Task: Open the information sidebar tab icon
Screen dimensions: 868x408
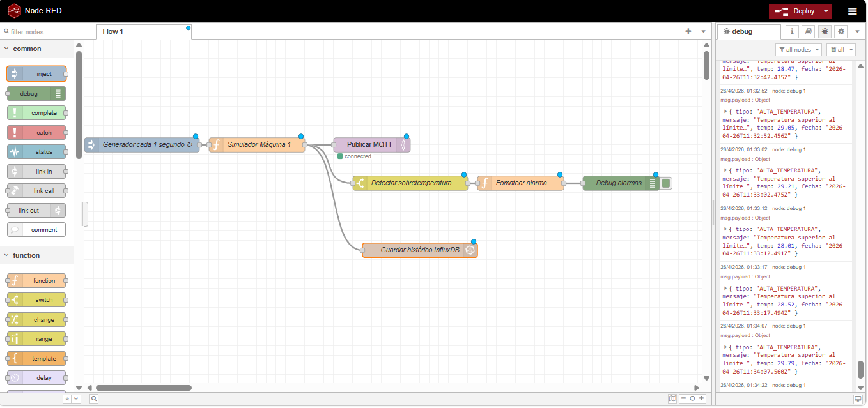Action: pyautogui.click(x=792, y=31)
